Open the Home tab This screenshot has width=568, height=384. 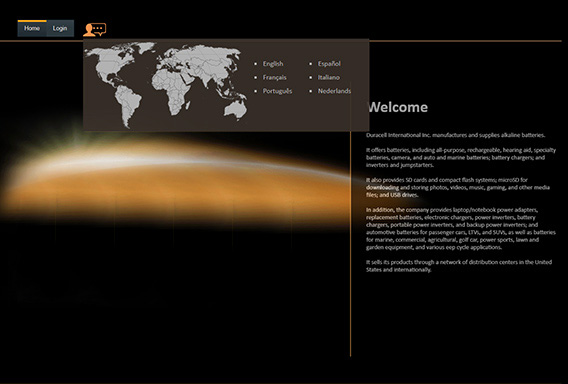[x=32, y=28]
